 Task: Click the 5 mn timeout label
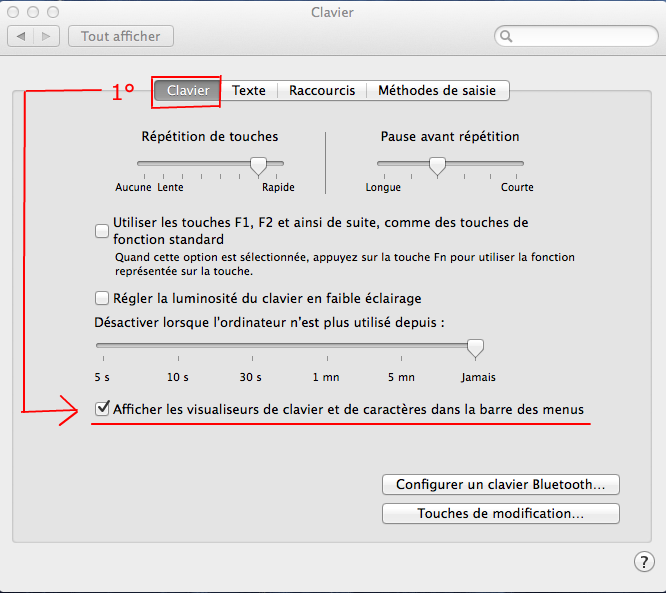pos(401,377)
